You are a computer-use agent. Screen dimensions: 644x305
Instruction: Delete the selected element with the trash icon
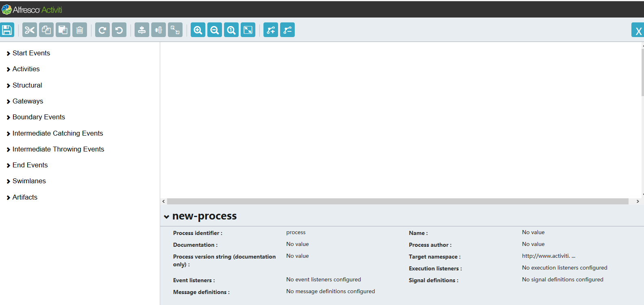pyautogui.click(x=80, y=30)
